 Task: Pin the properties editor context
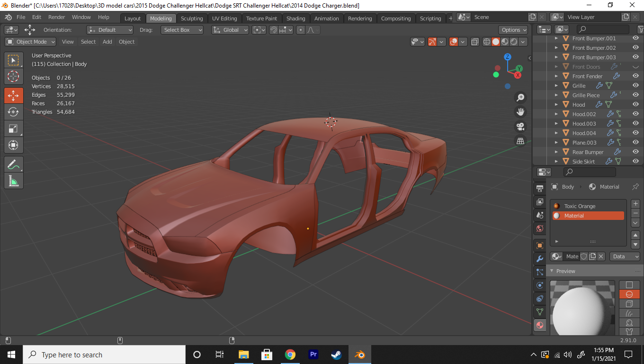635,187
